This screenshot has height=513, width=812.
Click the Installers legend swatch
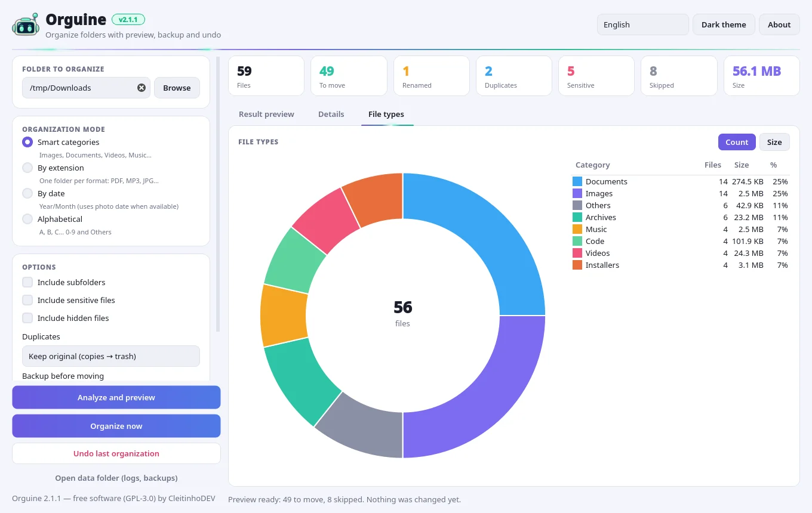coord(577,265)
